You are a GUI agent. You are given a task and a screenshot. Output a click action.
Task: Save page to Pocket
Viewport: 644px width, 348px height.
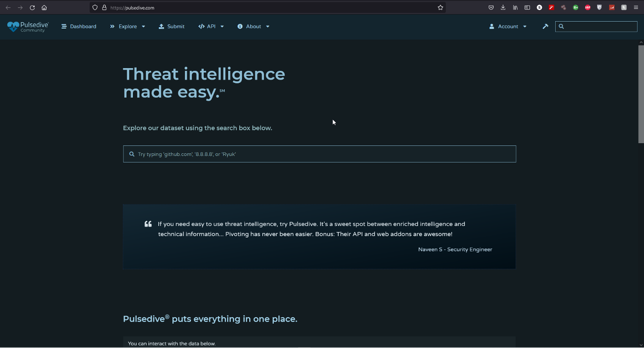[x=491, y=8]
